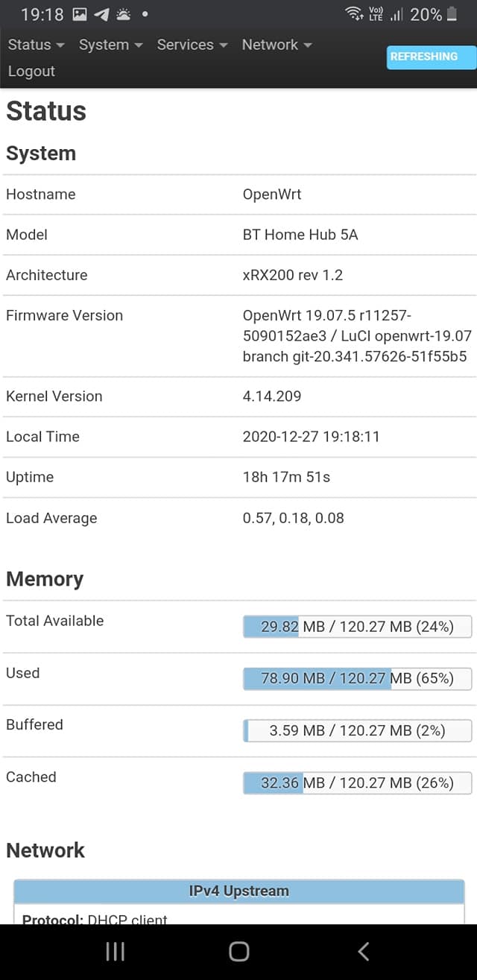Select the IPv4 Upstream header
The width and height of the screenshot is (477, 980).
coord(238,891)
